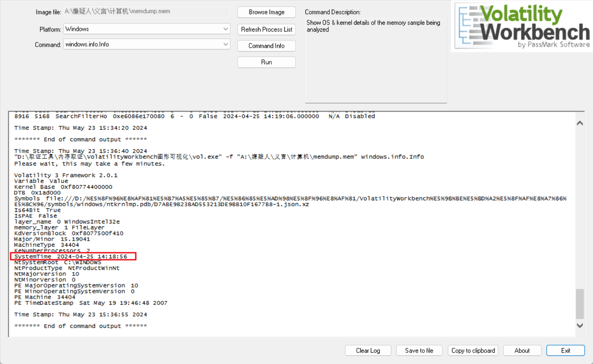Click the PE TimeDateStamp line
This screenshot has height=364, width=593.
(91, 303)
